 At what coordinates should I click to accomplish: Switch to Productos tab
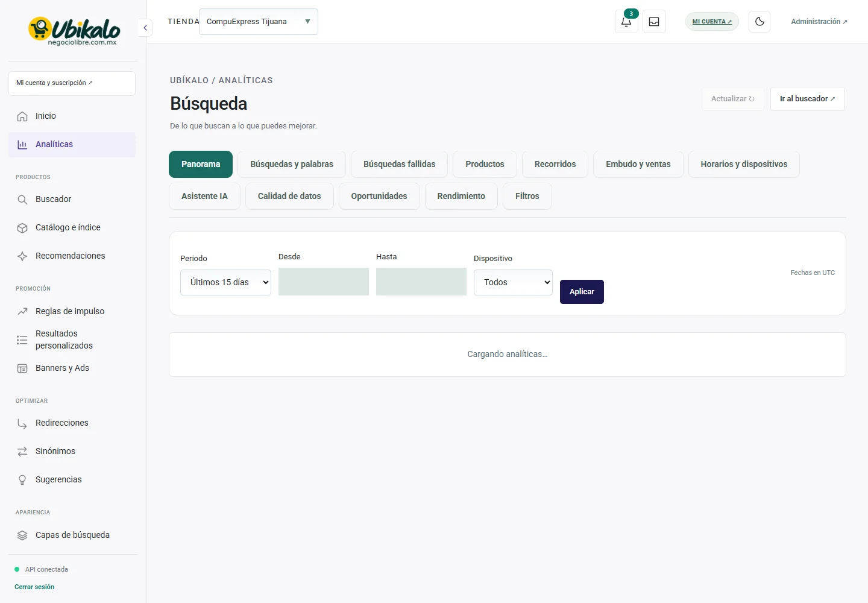[485, 164]
